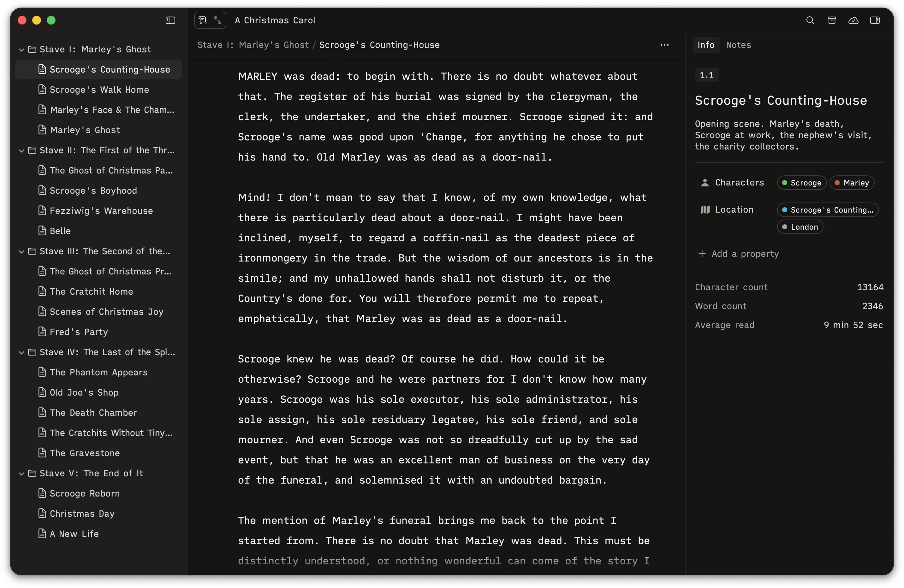Collapse Stave I: Marley's Ghost chapter
Screen dimensions: 904x588
point(21,49)
